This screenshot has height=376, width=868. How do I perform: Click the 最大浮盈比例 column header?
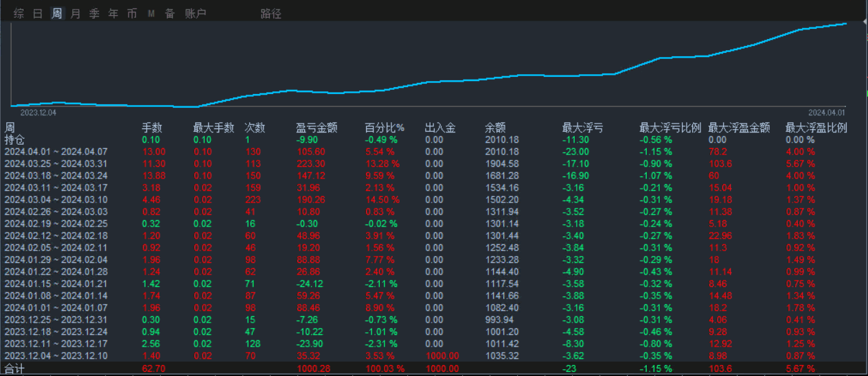[816, 128]
